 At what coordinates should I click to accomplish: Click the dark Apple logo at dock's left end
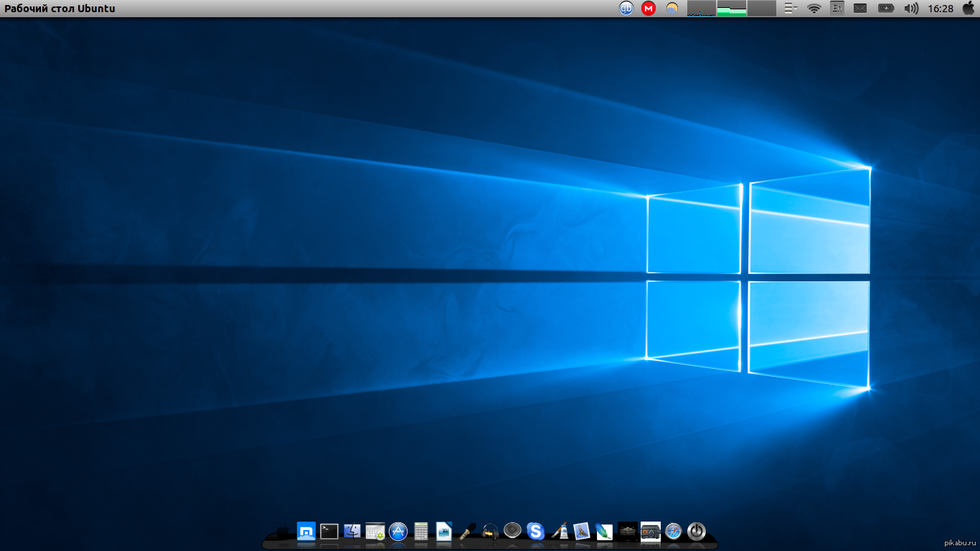(283, 532)
